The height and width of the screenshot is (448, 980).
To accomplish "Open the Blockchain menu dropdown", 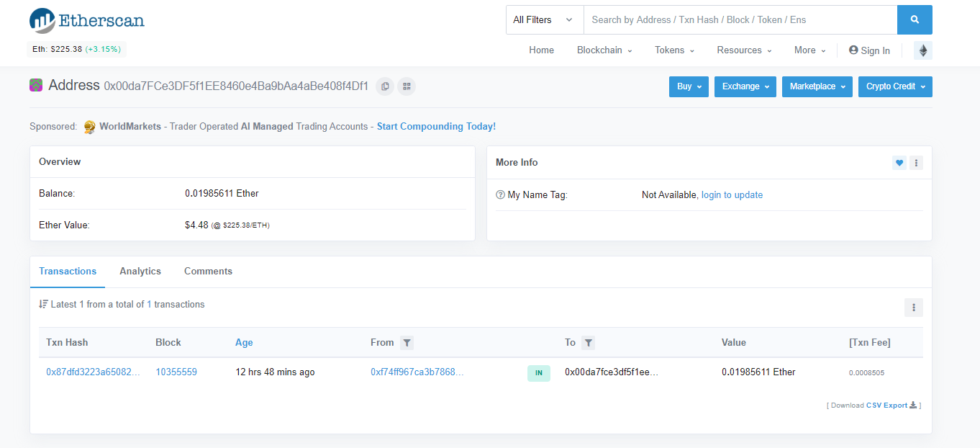I will click(x=604, y=50).
